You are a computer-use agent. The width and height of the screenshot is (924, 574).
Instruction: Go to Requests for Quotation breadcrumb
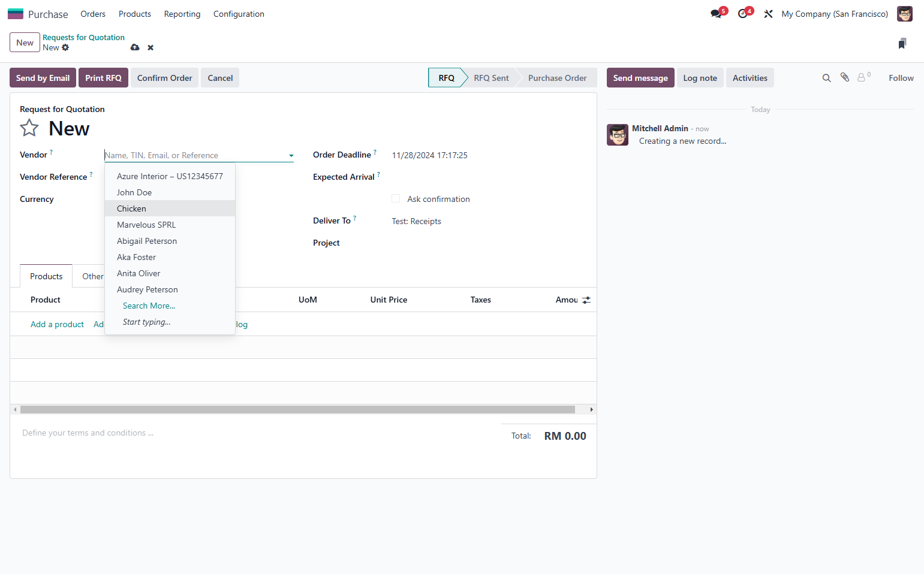[83, 37]
